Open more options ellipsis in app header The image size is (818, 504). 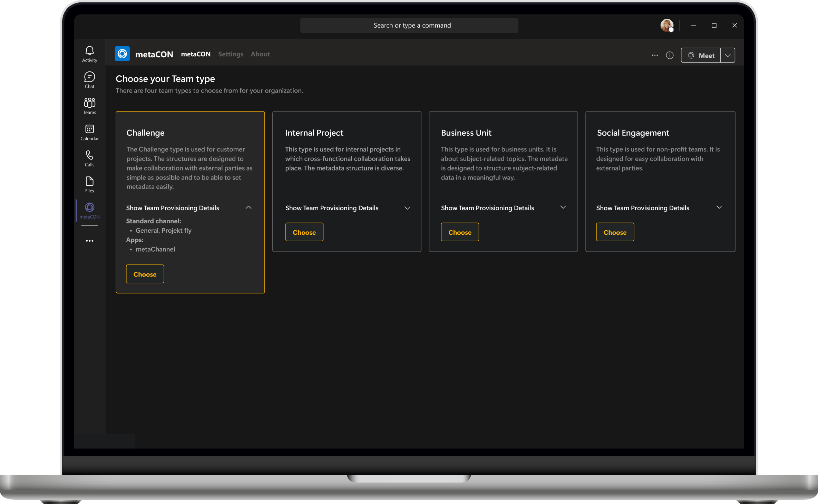[655, 55]
